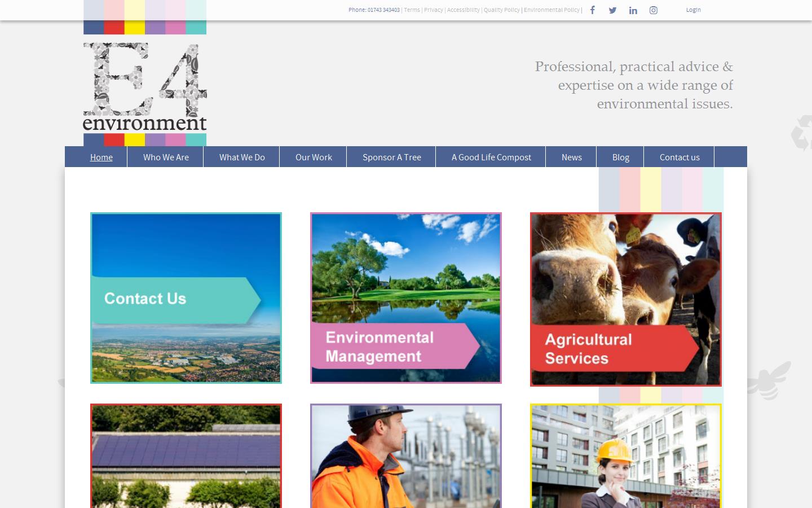Open the Agricultural Services tile
The height and width of the screenshot is (508, 812).
625,299
